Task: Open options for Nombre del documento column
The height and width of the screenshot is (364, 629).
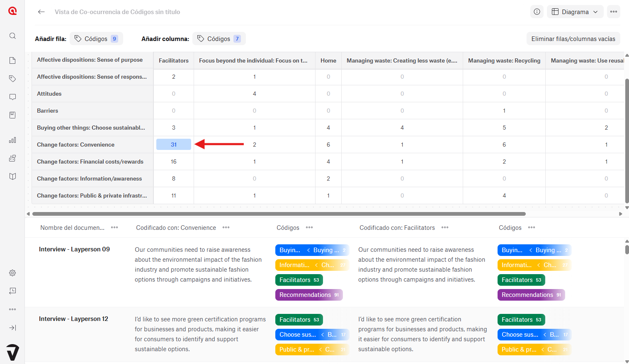Action: coord(114,227)
